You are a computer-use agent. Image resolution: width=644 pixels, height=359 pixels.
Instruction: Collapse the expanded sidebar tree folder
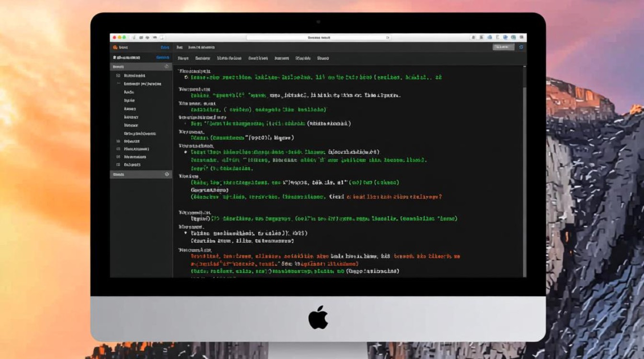click(118, 83)
